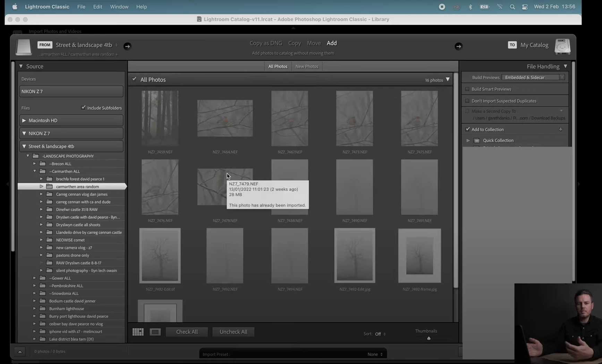Select thumbnail NZ7_7492-frame.jpg
The width and height of the screenshot is (602, 364).
coord(419,255)
